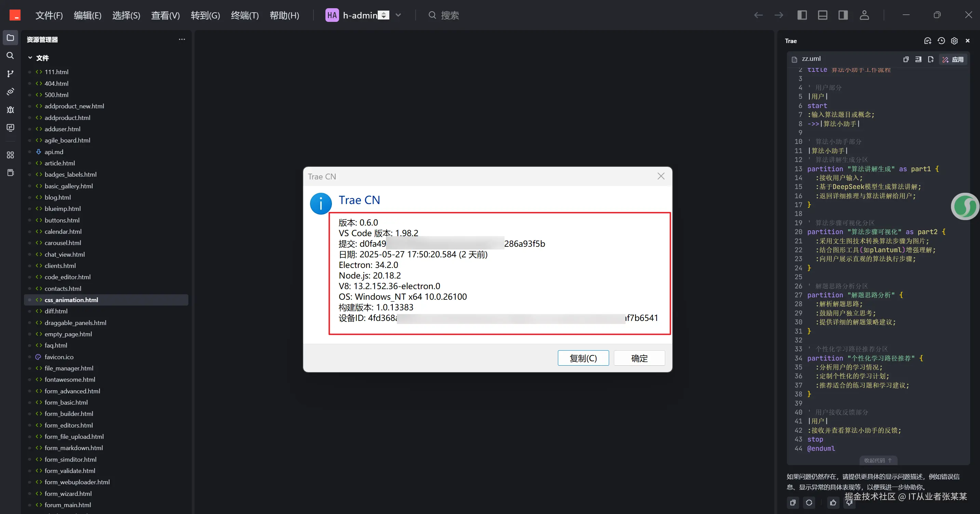
Task: Click 复制(C) button in dialog
Action: pyautogui.click(x=583, y=358)
